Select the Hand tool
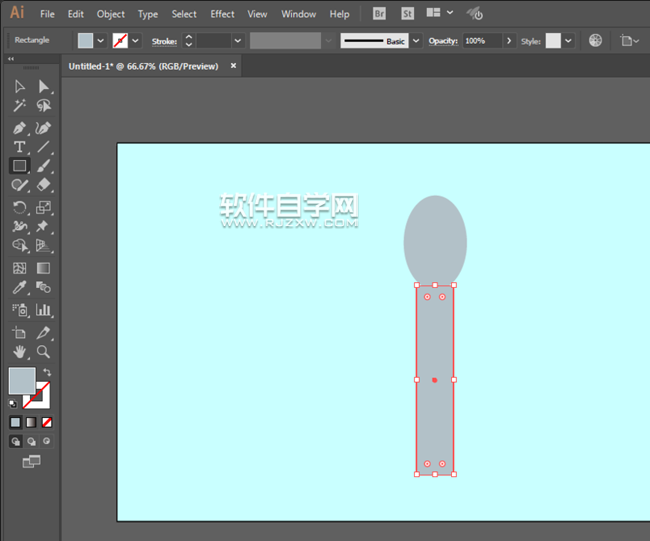650x541 pixels. click(x=19, y=352)
